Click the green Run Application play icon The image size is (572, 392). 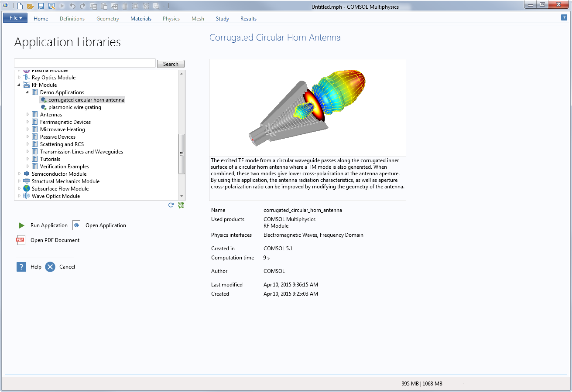(21, 225)
